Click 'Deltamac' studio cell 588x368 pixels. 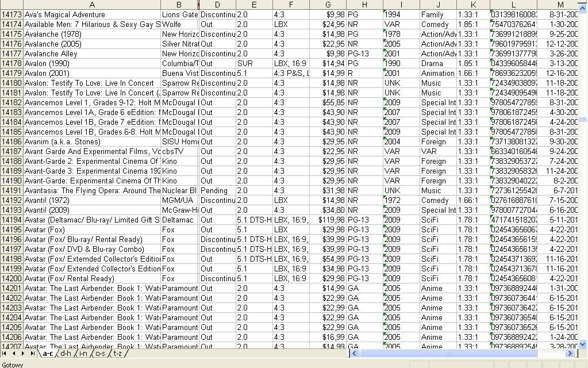(x=179, y=220)
